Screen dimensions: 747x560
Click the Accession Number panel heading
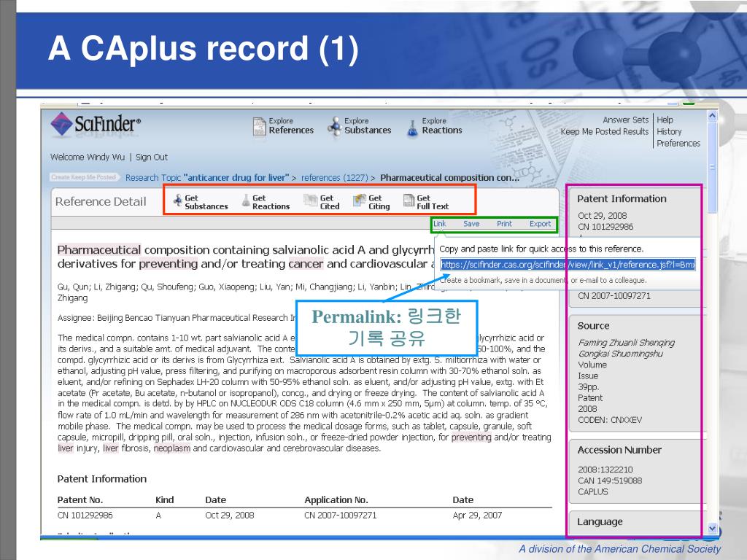[x=619, y=450]
